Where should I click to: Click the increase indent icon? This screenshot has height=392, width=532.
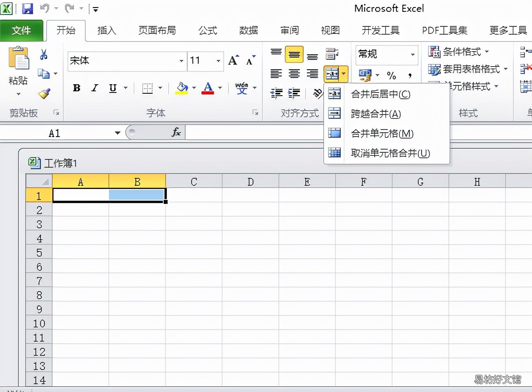point(294,93)
